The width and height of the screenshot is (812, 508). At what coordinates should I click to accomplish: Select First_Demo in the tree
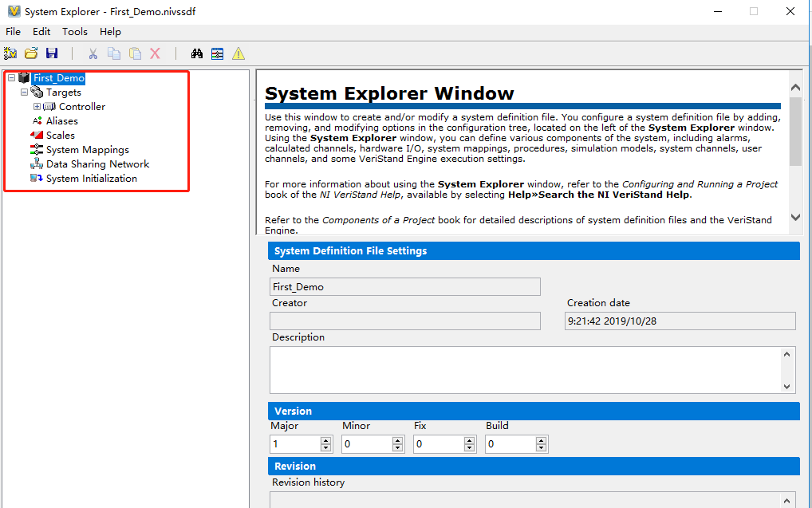click(58, 77)
